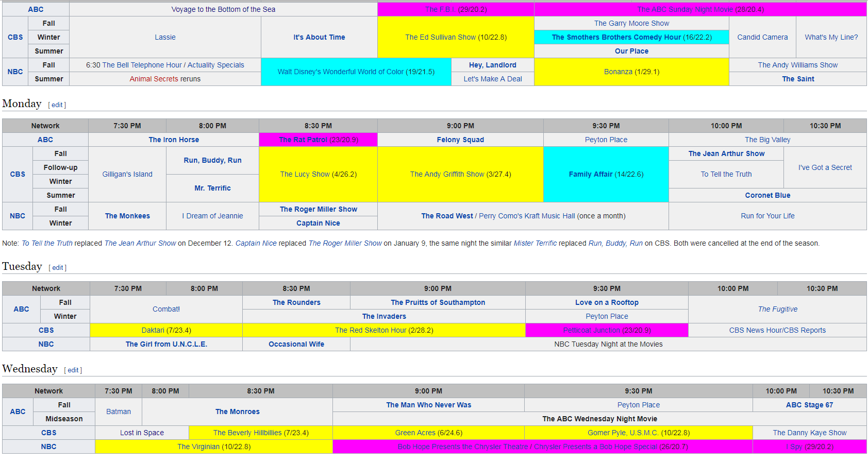This screenshot has height=463, width=868.
Task: Select The Fugitive link
Action: 777,309
